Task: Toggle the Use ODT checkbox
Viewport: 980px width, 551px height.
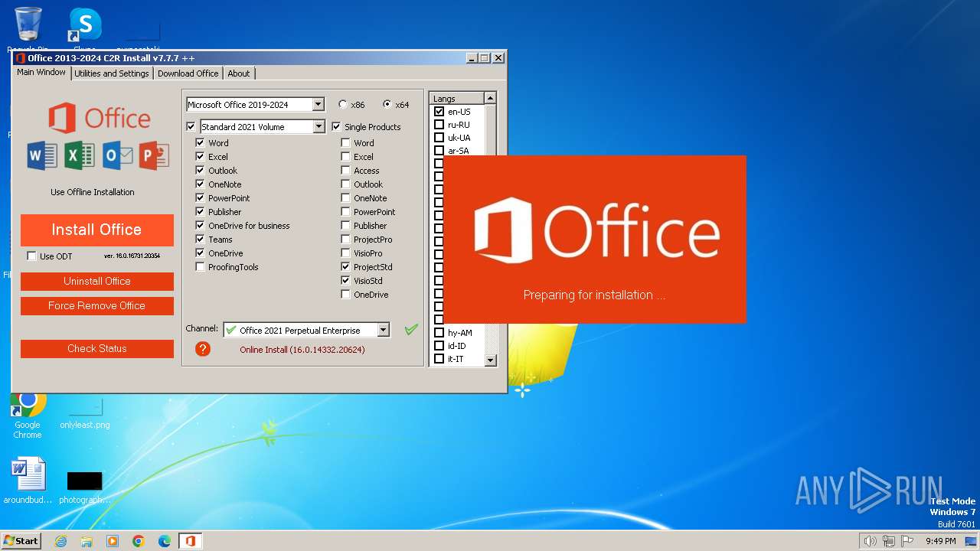Action: point(31,256)
